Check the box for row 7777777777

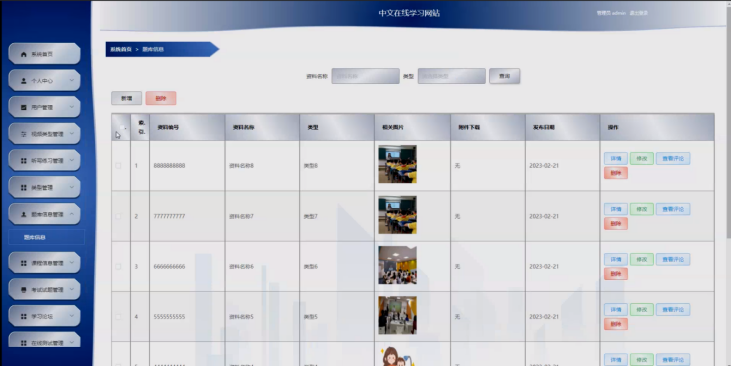tap(118, 216)
